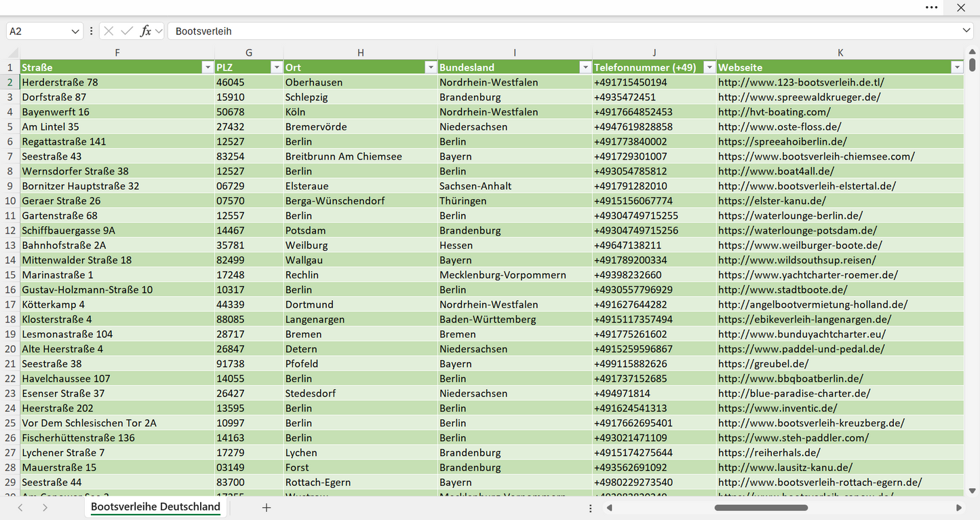The width and height of the screenshot is (980, 520).
Task: Click the select-all corner triangle
Action: [x=13, y=53]
